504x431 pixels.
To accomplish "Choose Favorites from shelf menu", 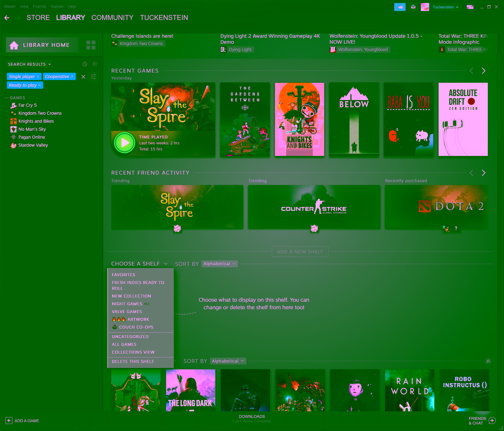I will (x=124, y=275).
